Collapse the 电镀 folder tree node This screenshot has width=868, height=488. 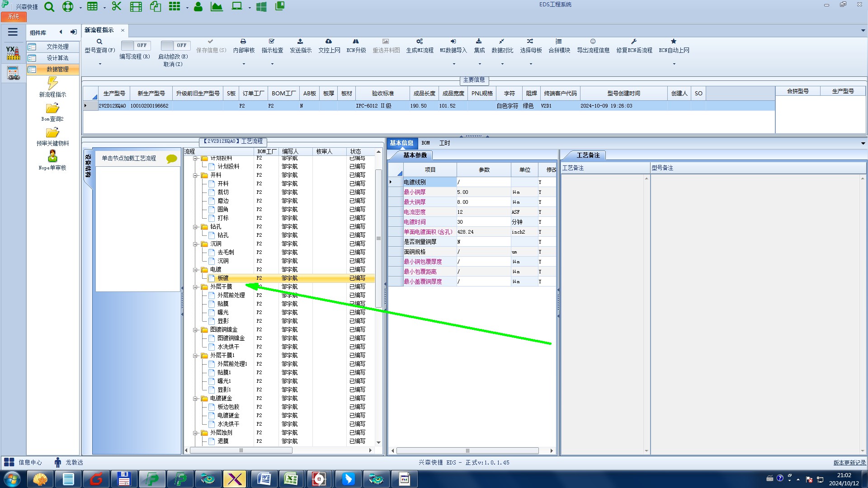coord(196,270)
